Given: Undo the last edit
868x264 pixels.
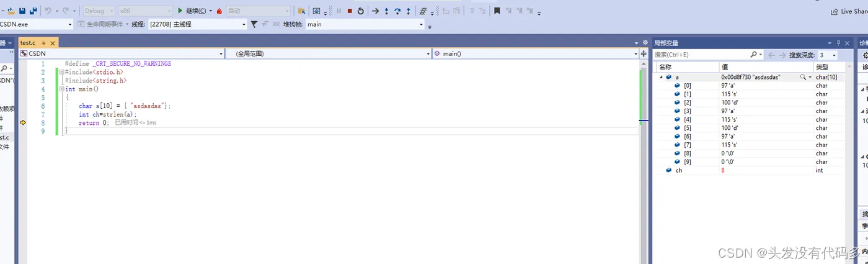Looking at the screenshot, I should coord(49,11).
